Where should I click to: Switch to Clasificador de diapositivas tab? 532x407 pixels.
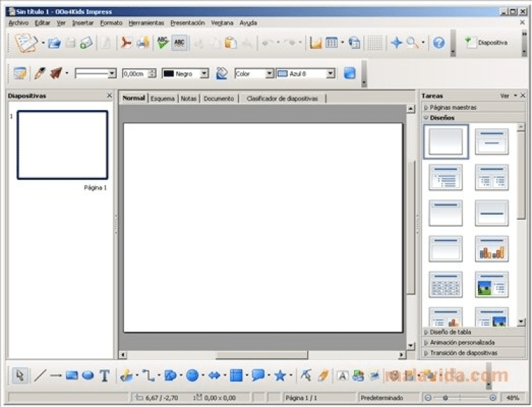click(x=282, y=99)
